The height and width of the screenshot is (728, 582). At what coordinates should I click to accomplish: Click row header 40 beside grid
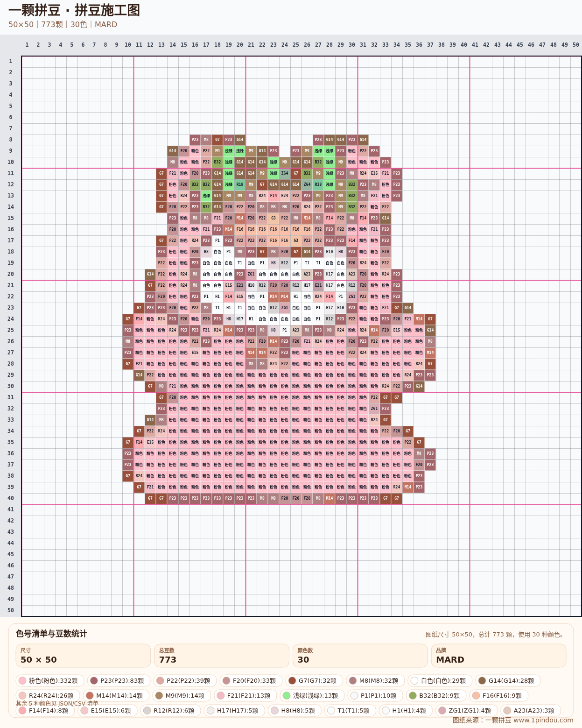click(x=10, y=498)
